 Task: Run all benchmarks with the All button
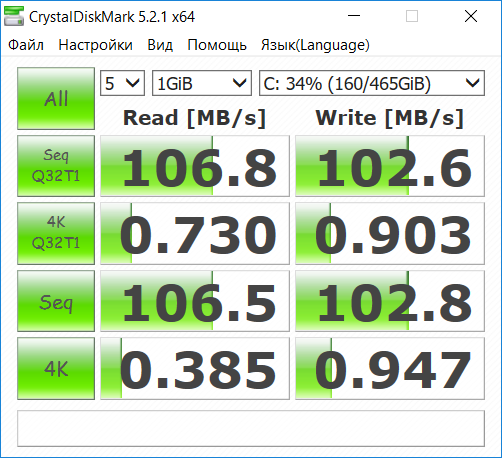click(x=56, y=98)
